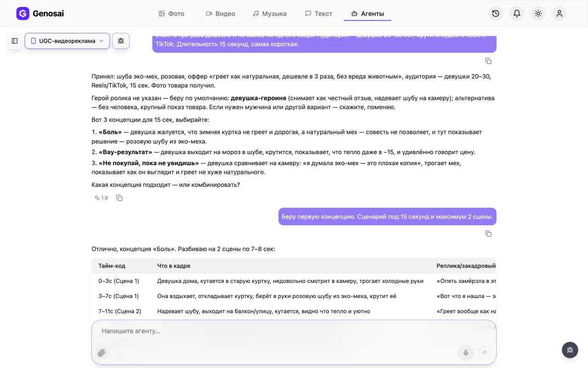This screenshot has width=588, height=368.
Task: Open the history clock icon
Action: point(496,13)
